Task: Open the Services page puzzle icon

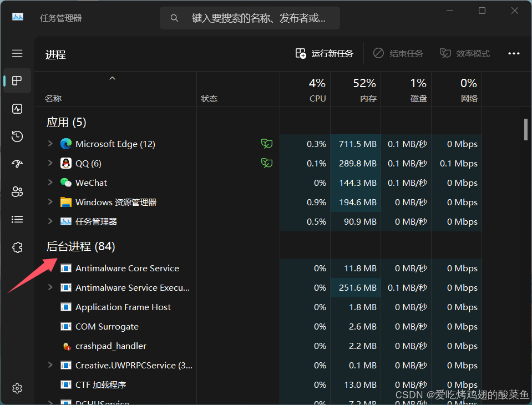Action: tap(17, 247)
